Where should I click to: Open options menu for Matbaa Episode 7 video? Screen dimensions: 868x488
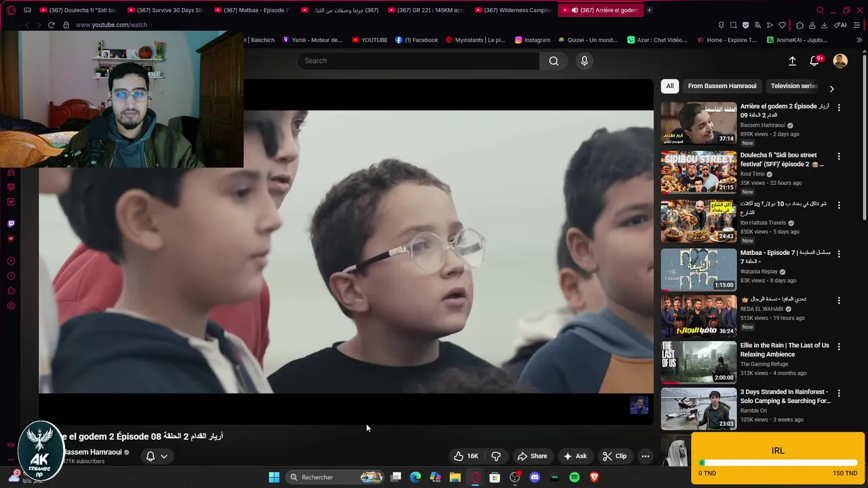(x=839, y=254)
